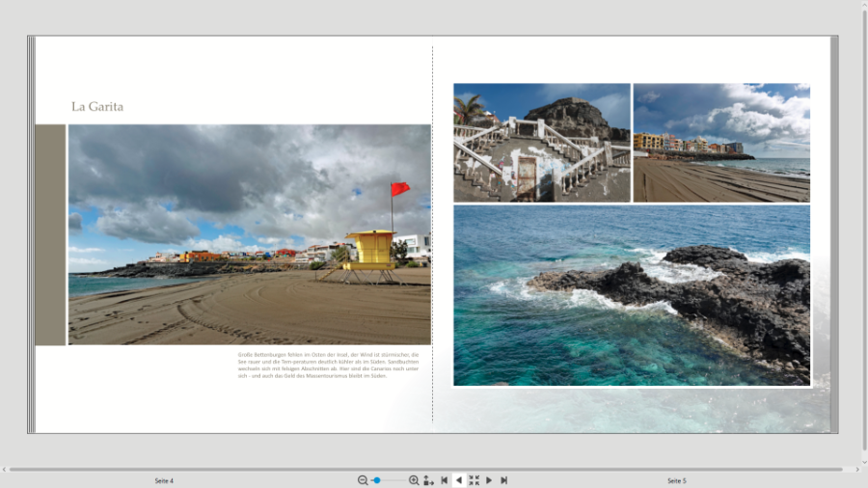Click the zoom in magnifier icon
Screen dimensions: 868x488
click(414, 480)
